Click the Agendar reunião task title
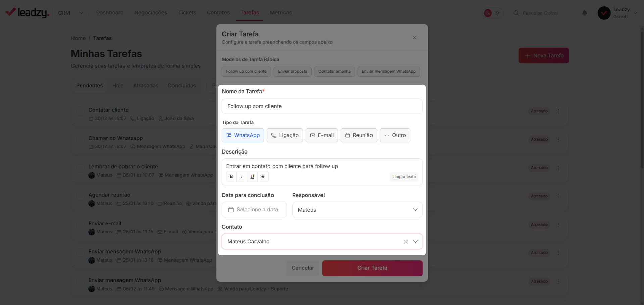The width and height of the screenshot is (644, 305). (x=109, y=195)
